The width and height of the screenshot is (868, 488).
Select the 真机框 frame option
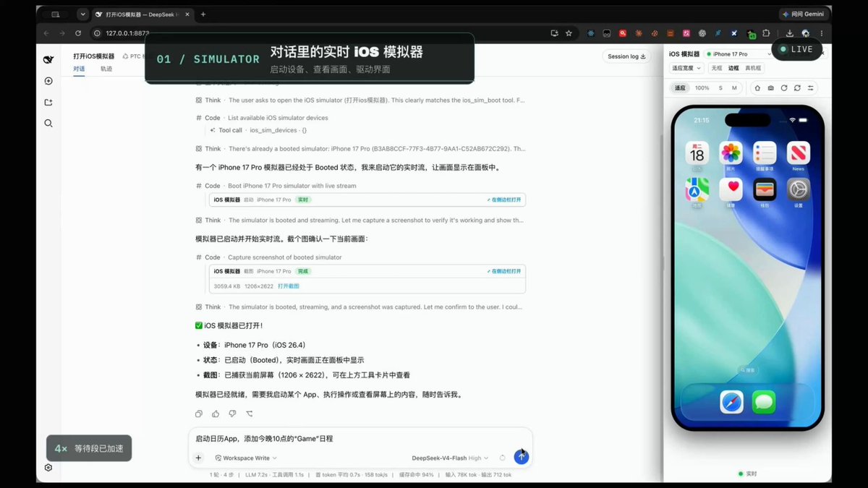coord(753,68)
